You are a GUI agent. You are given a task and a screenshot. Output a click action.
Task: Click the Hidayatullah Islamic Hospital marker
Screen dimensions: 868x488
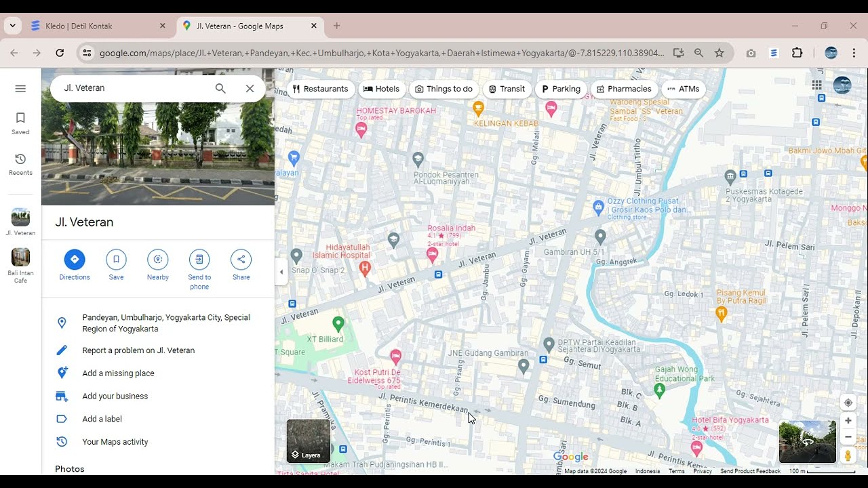(365, 268)
